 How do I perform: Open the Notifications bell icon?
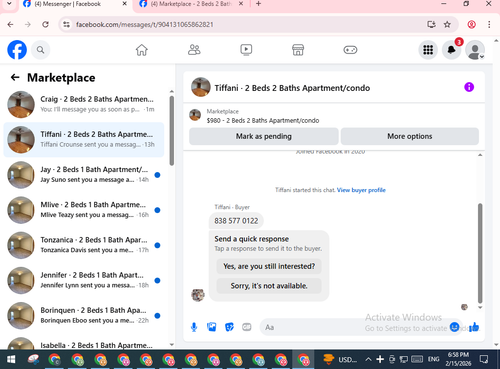(452, 50)
